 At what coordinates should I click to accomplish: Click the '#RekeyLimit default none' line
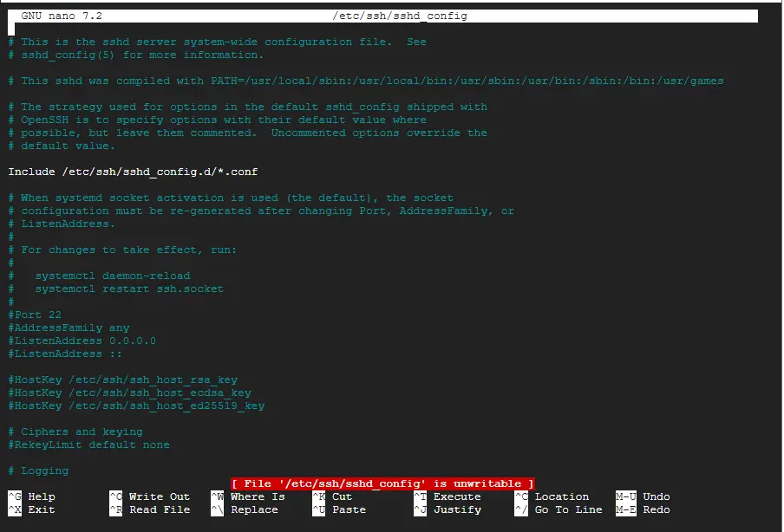click(x=88, y=444)
